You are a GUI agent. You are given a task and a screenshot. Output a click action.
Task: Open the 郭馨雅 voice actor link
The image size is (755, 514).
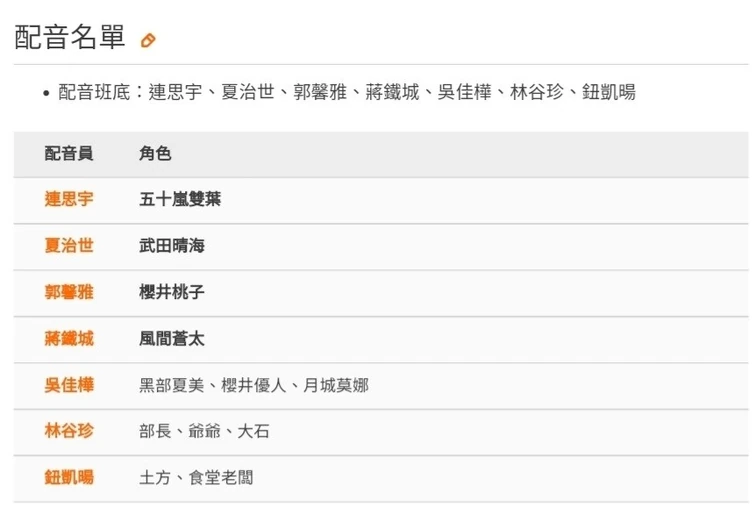point(69,292)
